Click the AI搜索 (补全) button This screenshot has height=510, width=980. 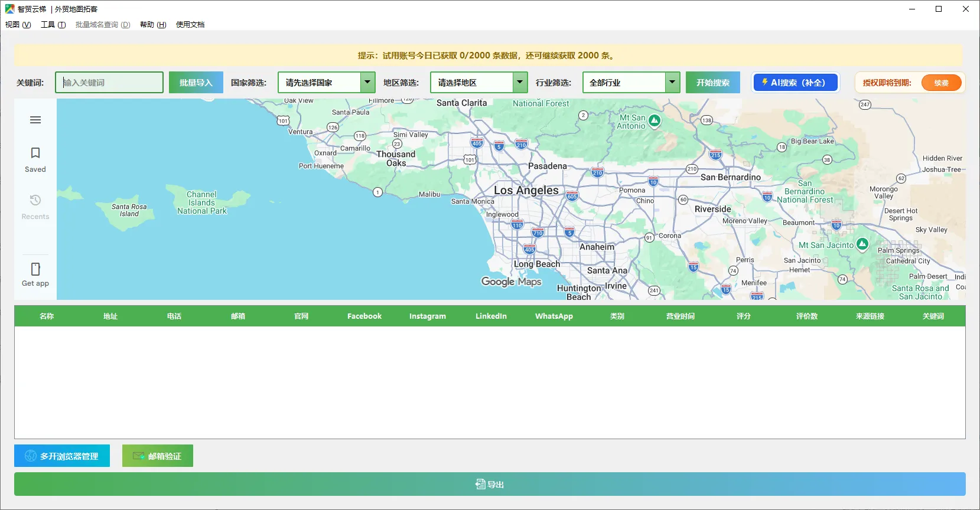[796, 82]
